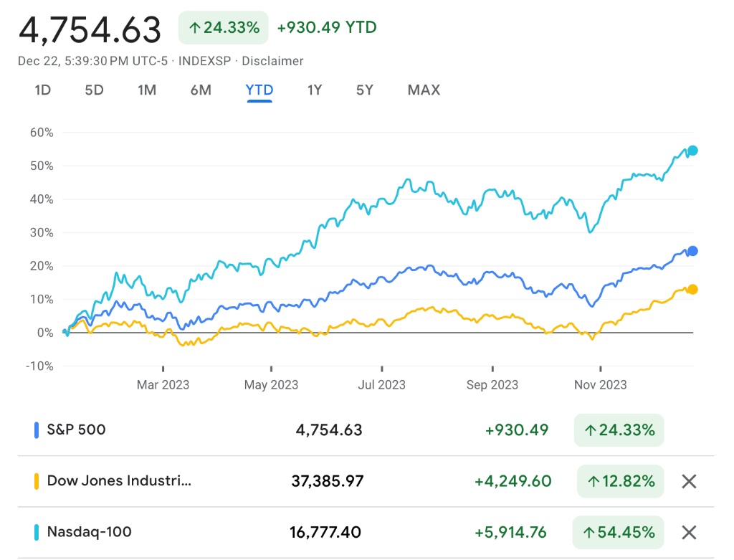734x560 pixels.
Task: Click the S&P 500 blue endpoint dot
Action: pyautogui.click(x=692, y=251)
